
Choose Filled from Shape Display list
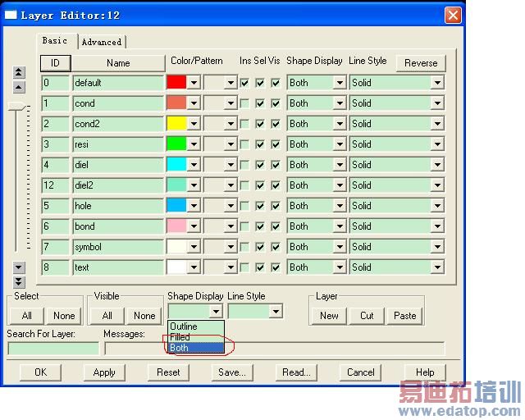pyautogui.click(x=196, y=337)
